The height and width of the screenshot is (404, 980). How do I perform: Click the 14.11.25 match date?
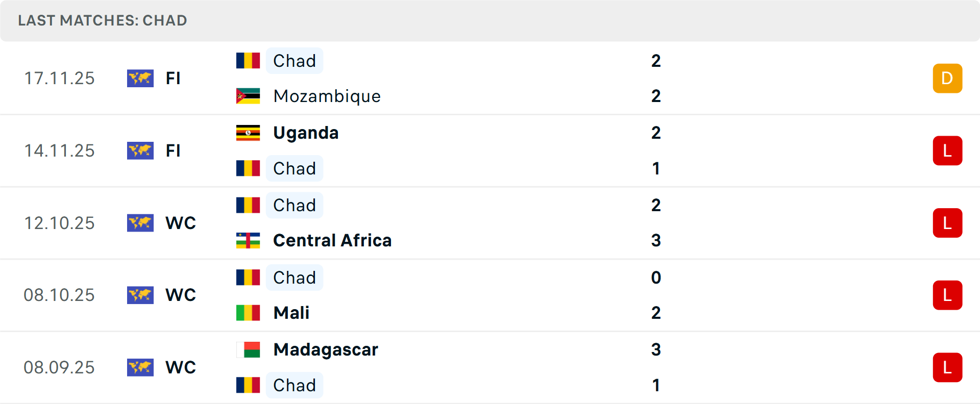point(59,150)
